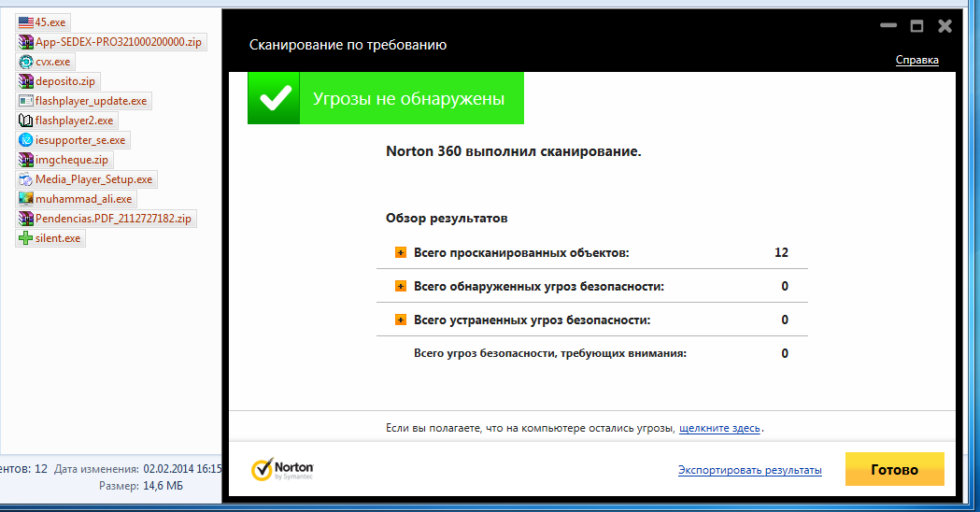Expand 'Всего устраненных угроз безопасности' details
The width and height of the screenshot is (980, 512).
(401, 320)
